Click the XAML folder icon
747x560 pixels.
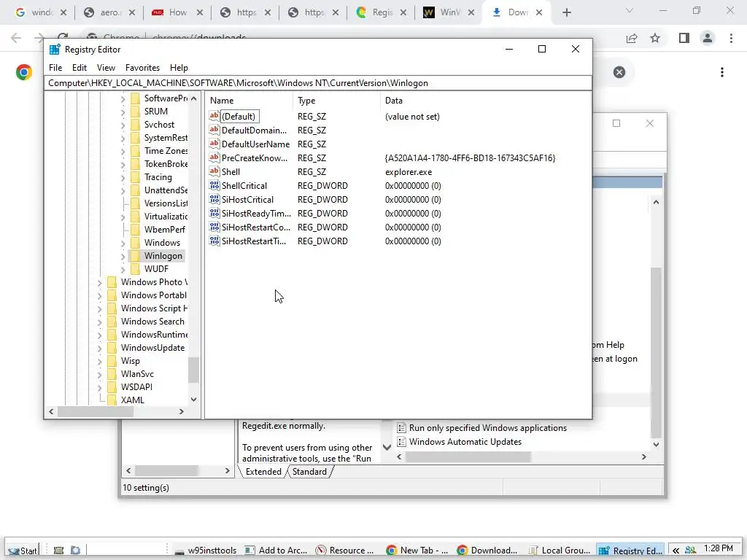point(112,400)
